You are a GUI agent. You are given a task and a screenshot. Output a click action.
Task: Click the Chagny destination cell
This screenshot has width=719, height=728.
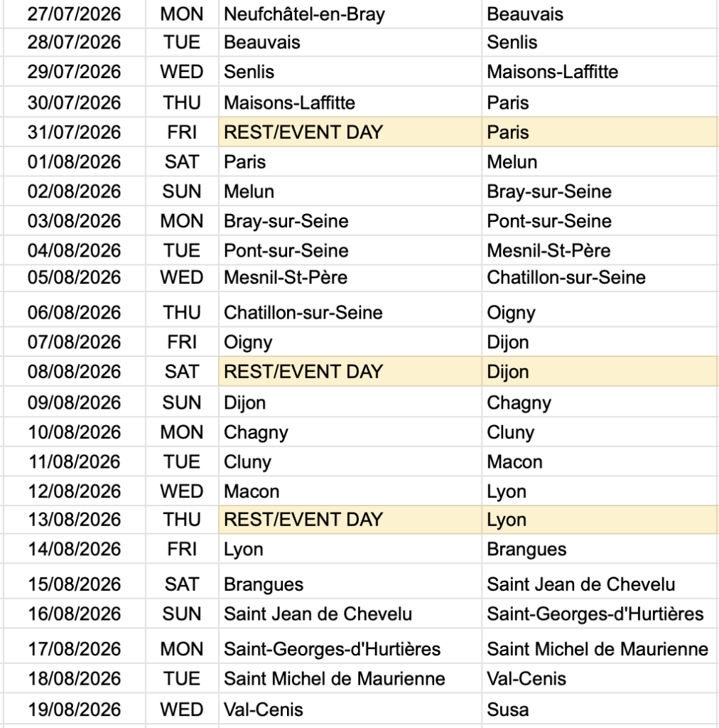pos(600,402)
